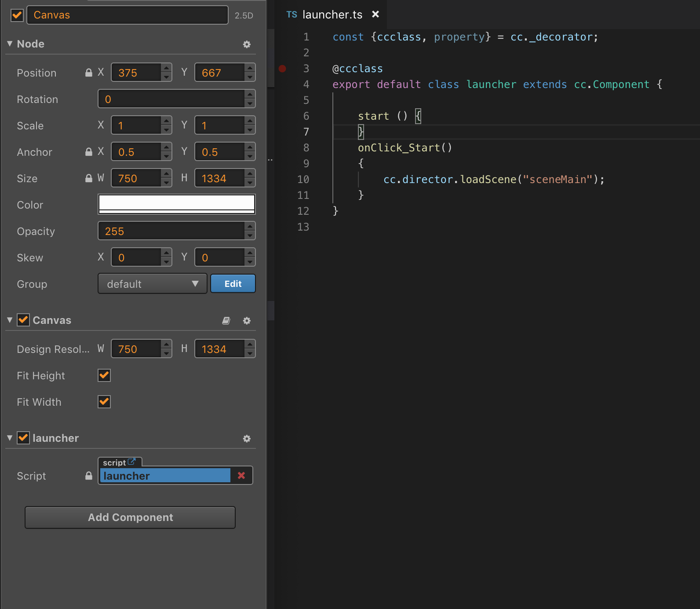This screenshot has height=609, width=700.
Task: Uncheck the Fit Height checkbox
Action: [x=104, y=375]
